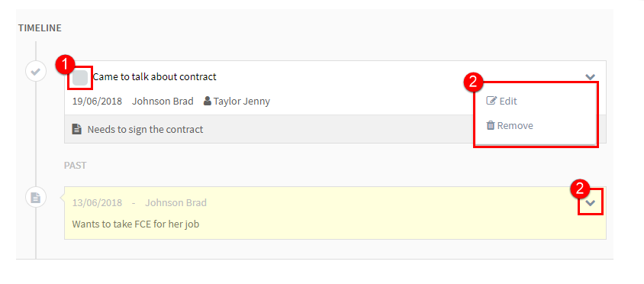Click the TIMELINE heading
This screenshot has height=284, width=644.
point(40,28)
